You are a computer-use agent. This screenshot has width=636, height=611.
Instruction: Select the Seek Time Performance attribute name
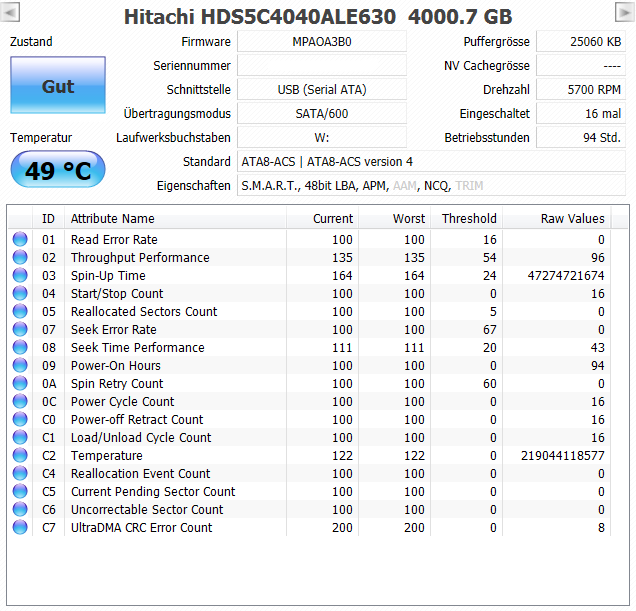(x=138, y=348)
